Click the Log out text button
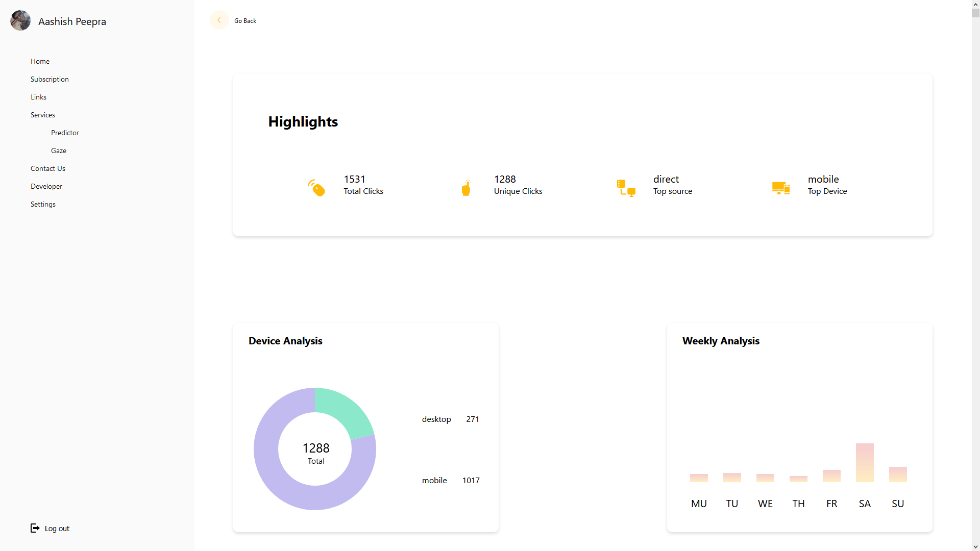980x551 pixels. click(57, 529)
